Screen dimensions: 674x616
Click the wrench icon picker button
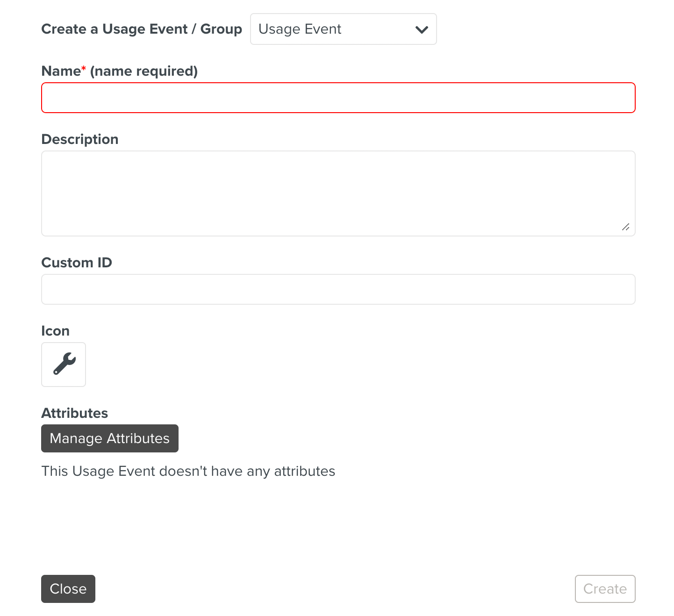[x=64, y=365]
